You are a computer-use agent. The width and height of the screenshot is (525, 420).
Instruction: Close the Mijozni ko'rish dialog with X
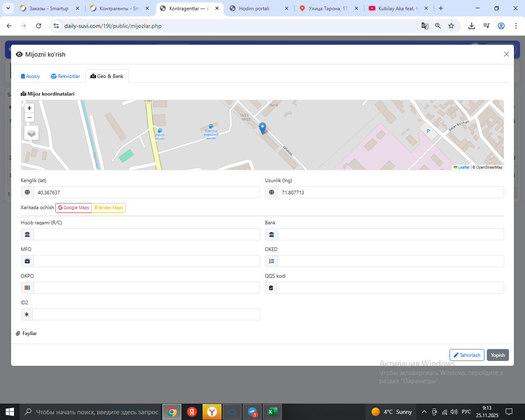(x=506, y=54)
